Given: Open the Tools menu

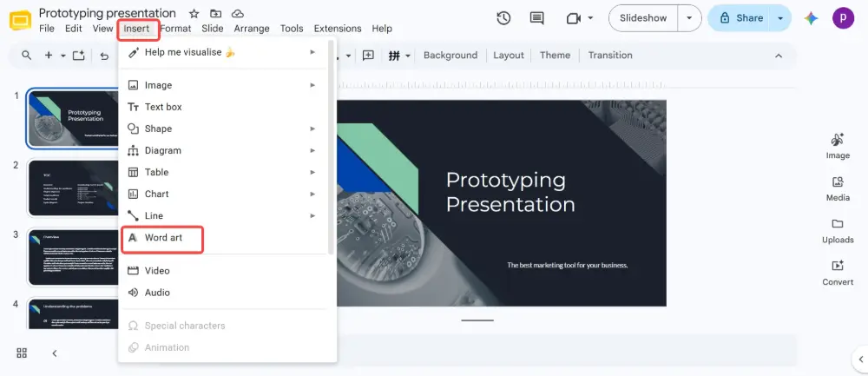Looking at the screenshot, I should point(292,29).
